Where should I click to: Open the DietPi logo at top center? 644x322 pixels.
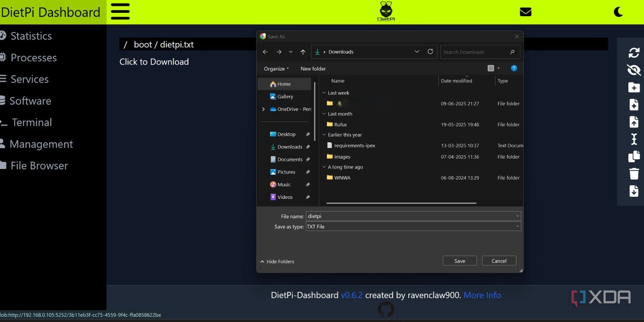coord(386,11)
